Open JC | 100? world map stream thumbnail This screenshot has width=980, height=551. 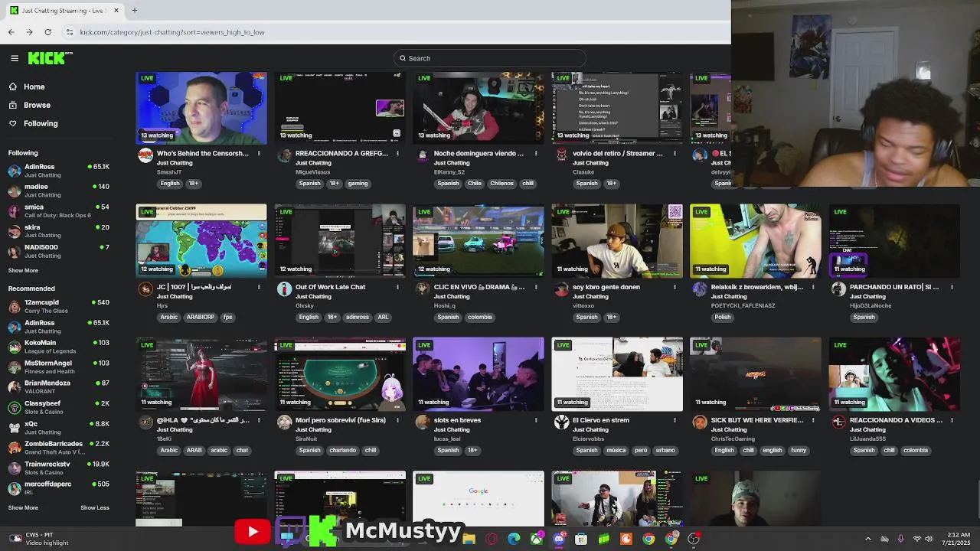click(201, 240)
